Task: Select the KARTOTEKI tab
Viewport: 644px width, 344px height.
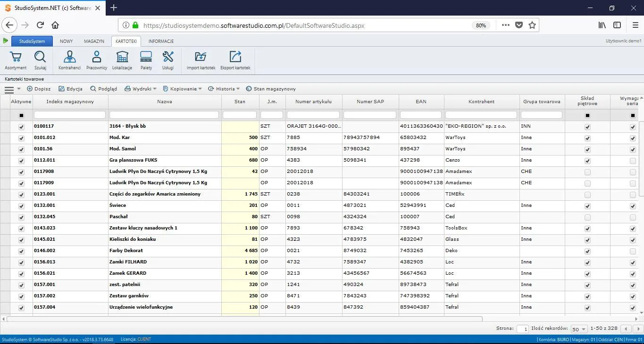Action: (126, 41)
